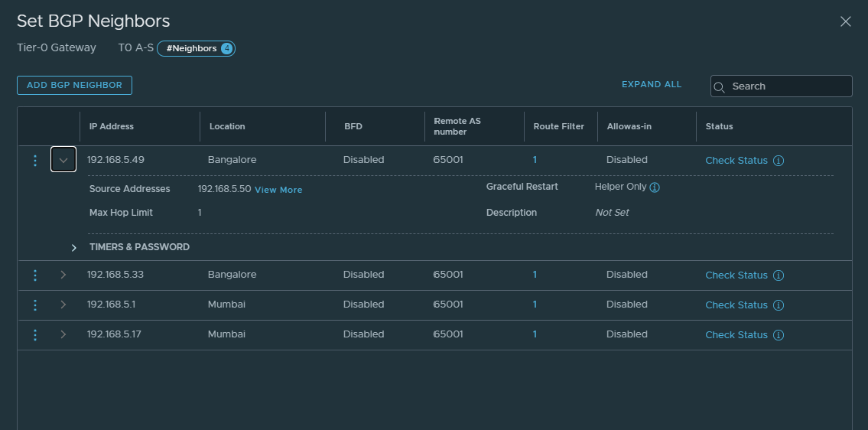Screen dimensions: 868x430
Task: Click status info icon for 192.168.5.17
Action: (x=779, y=335)
